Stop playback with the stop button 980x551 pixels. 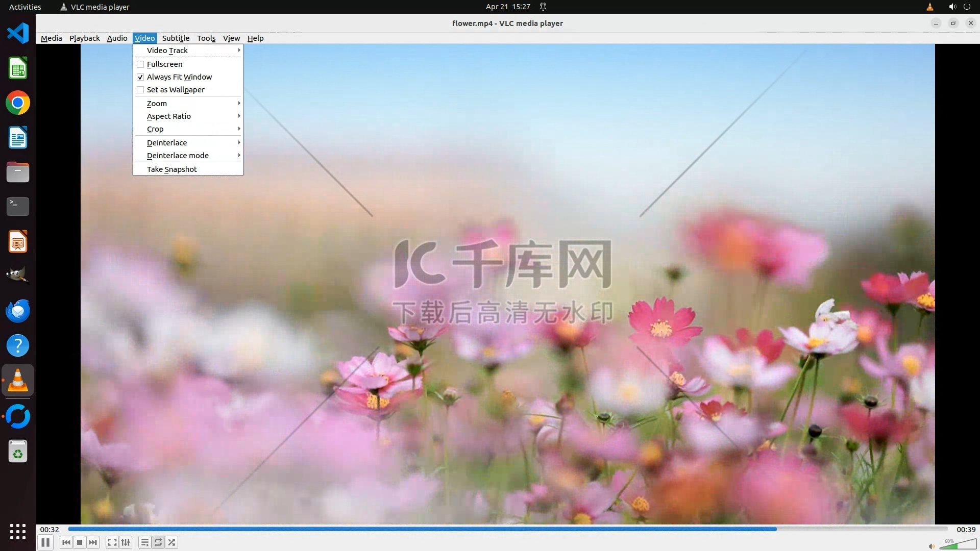click(80, 542)
